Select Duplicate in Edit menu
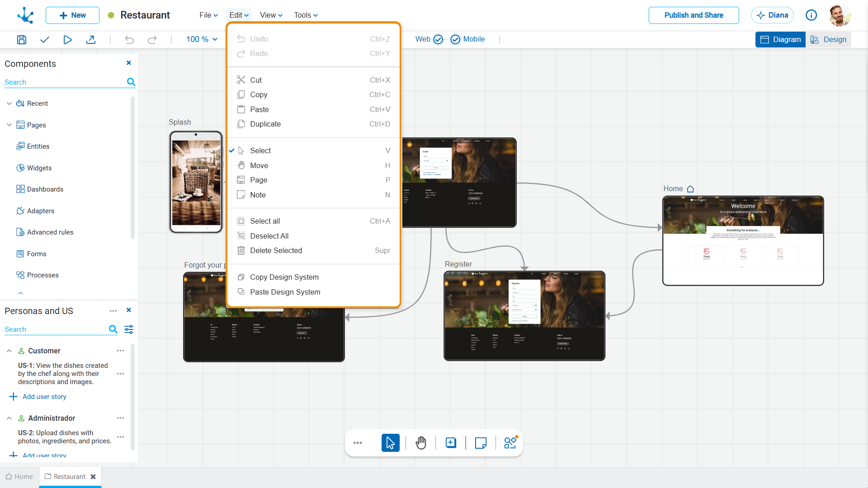 point(313,124)
